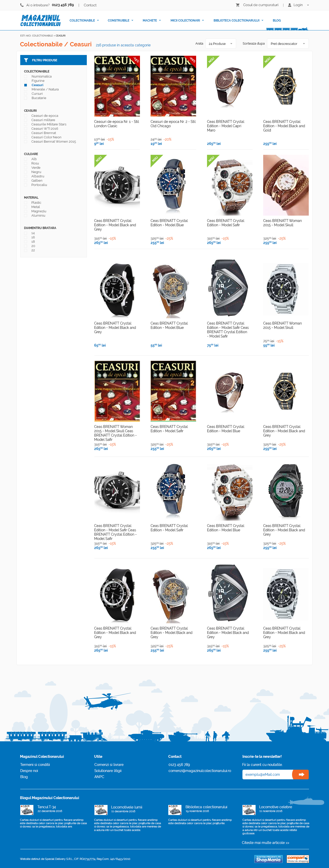This screenshot has width=329, height=868.
Task: Open the Machete navigation menu
Action: pyautogui.click(x=152, y=21)
